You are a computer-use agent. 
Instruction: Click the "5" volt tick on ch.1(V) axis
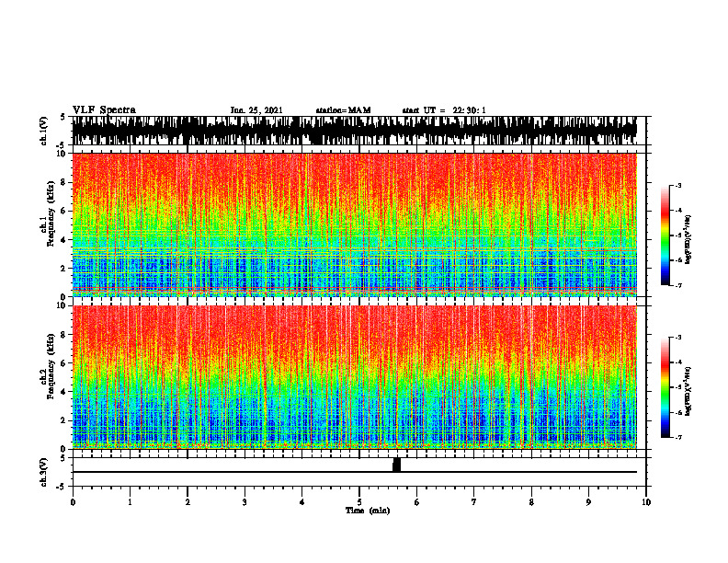(x=63, y=117)
